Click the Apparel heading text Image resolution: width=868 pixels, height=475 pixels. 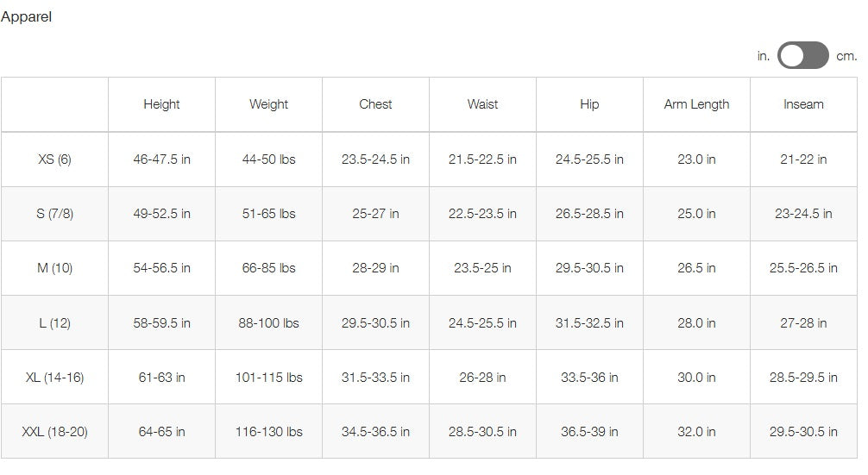[26, 16]
